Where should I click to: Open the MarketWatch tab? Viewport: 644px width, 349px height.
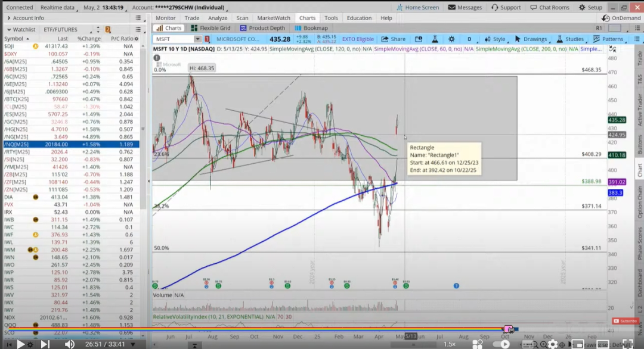(x=274, y=18)
